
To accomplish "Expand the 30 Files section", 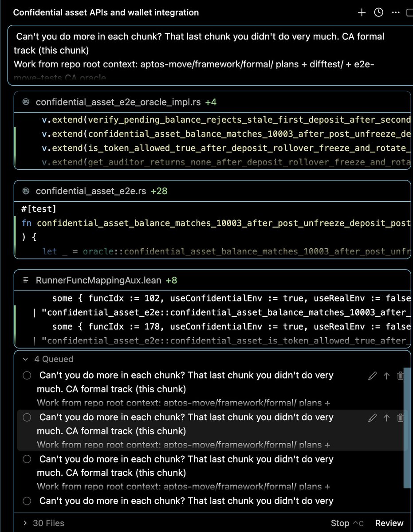I will coord(25,523).
